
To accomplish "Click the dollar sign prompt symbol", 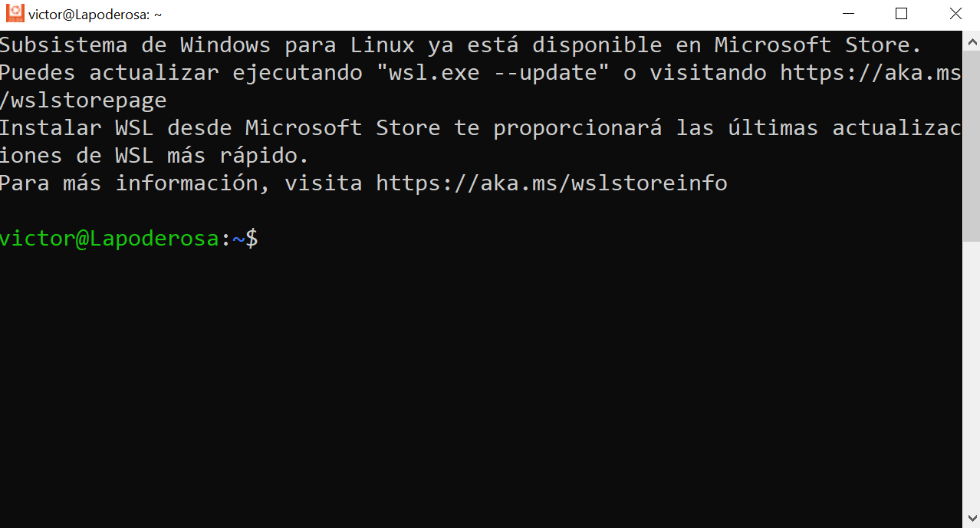I will tap(252, 238).
